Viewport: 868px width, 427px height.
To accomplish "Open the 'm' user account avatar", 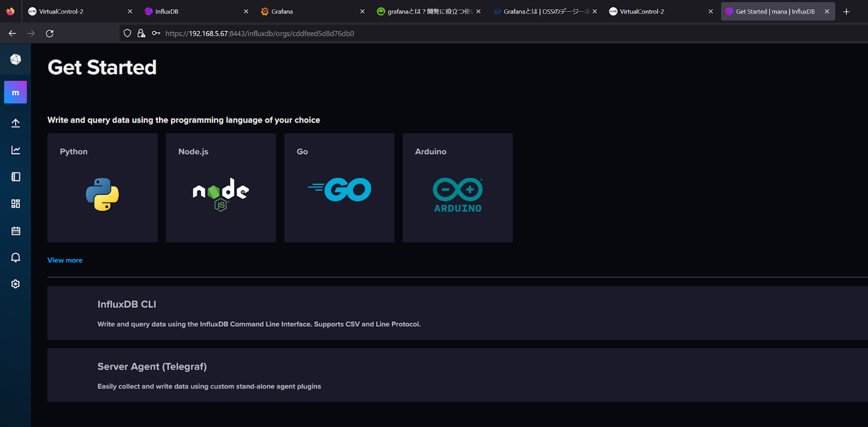I will (15, 93).
